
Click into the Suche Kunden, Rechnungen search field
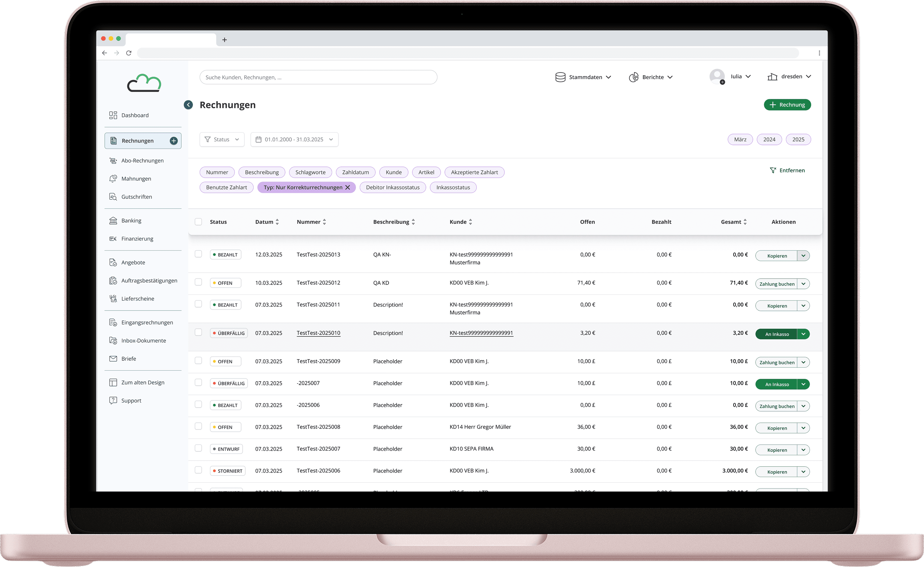[318, 77]
